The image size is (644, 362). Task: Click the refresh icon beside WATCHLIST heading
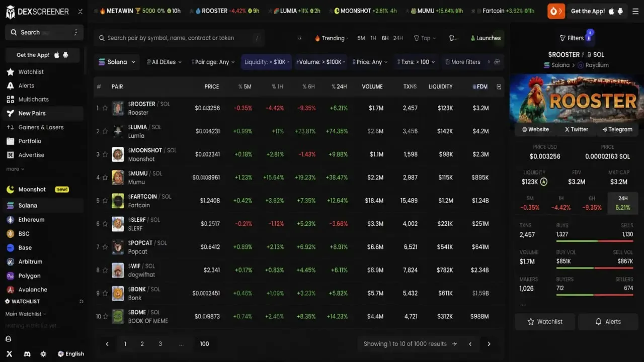coord(81,301)
